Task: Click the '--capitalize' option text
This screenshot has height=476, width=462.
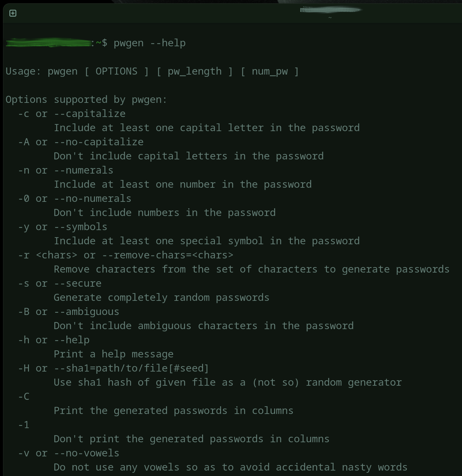Action: (x=89, y=114)
